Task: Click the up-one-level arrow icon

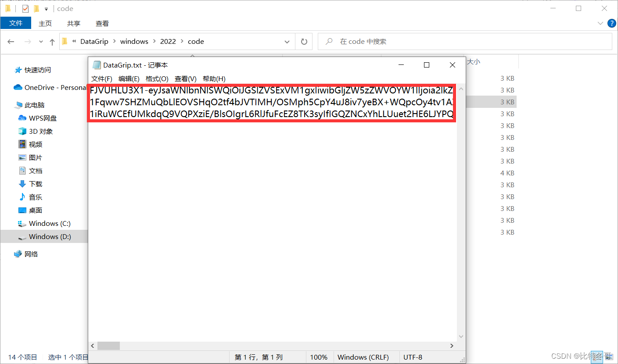Action: tap(52, 41)
